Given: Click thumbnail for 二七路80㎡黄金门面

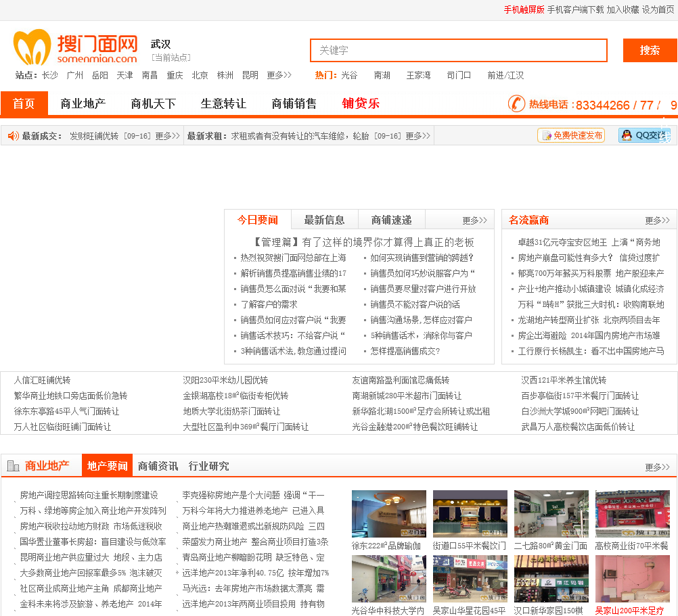Looking at the screenshot, I should coord(551,514).
